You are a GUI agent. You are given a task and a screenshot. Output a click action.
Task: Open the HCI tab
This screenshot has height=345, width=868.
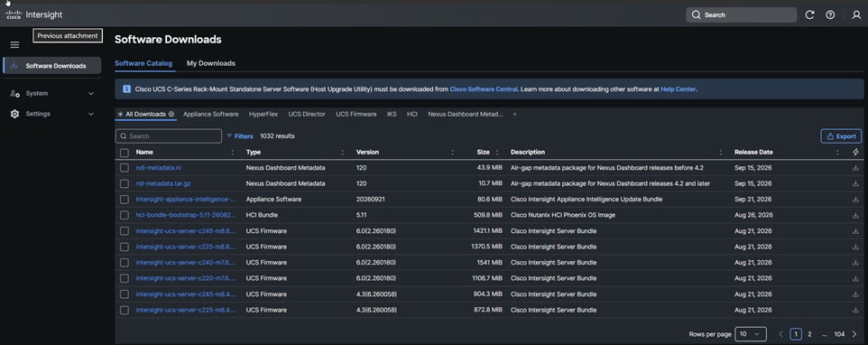point(412,114)
